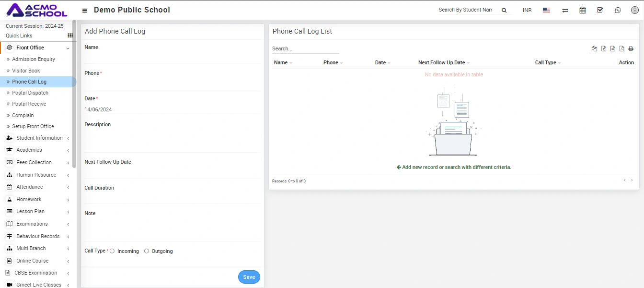The image size is (644, 288).
Task: Open the US flag language selector
Action: 546,10
